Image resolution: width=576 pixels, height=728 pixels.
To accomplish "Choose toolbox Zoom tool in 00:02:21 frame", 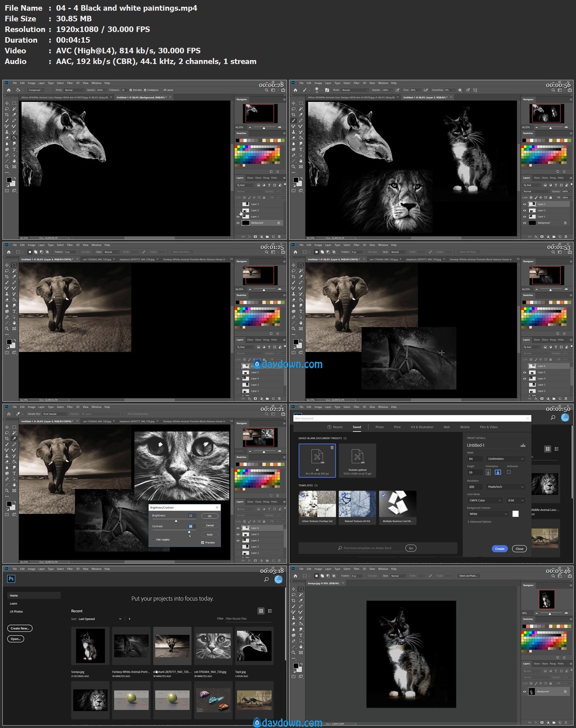I will (7, 491).
